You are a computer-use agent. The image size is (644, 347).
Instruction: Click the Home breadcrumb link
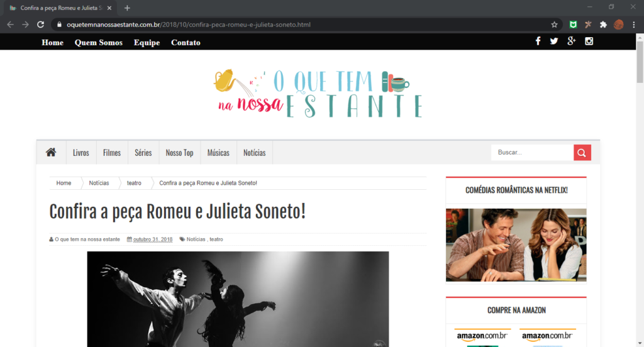pyautogui.click(x=64, y=183)
